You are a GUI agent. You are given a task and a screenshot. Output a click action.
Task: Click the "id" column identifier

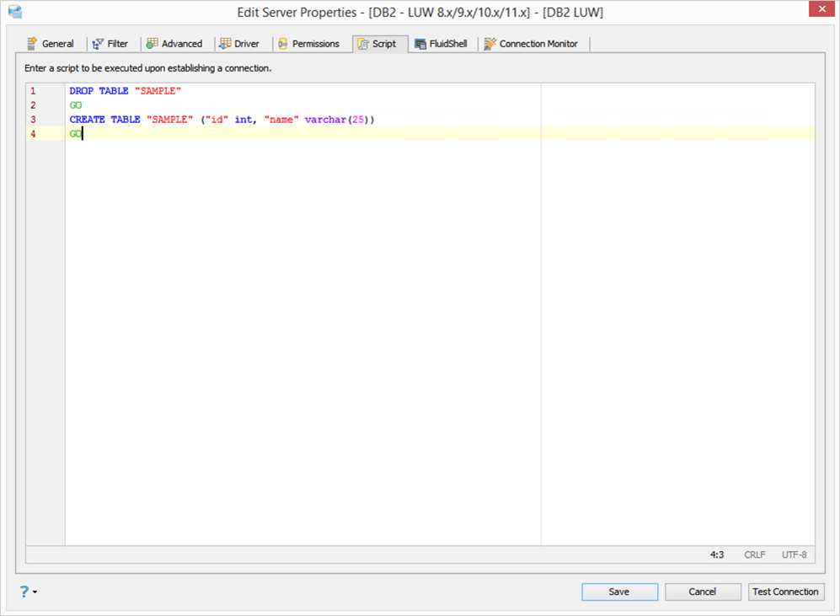pyautogui.click(x=217, y=120)
